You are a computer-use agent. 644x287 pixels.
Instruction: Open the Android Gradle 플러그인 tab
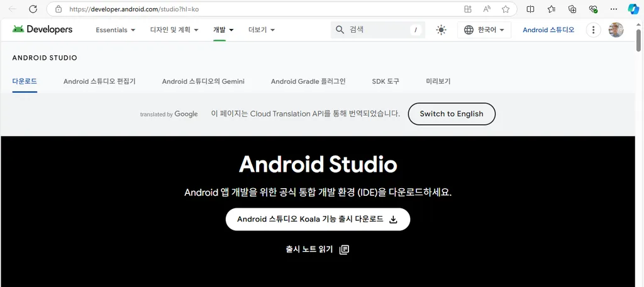[308, 81]
